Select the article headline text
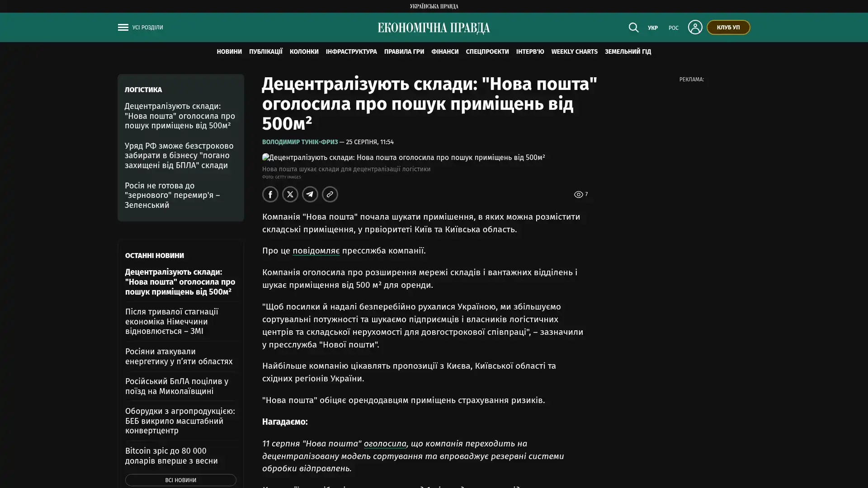Viewport: 868px width, 488px height. pyautogui.click(x=429, y=103)
